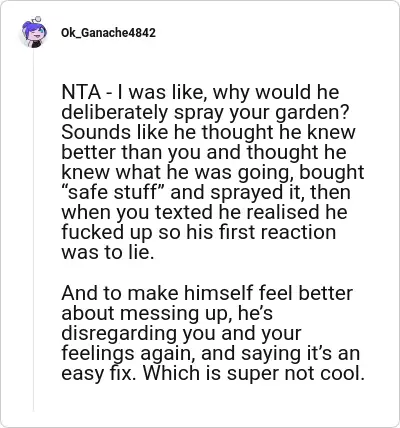Screen dimensions: 400x428
Task: Click the line "Sounds like he thought he knew"
Action: pyautogui.click(x=208, y=132)
